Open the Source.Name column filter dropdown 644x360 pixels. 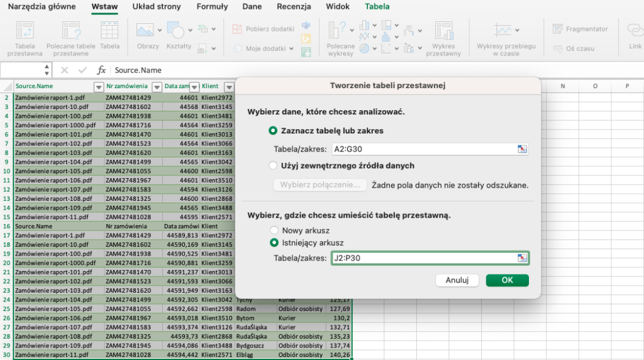98,86
